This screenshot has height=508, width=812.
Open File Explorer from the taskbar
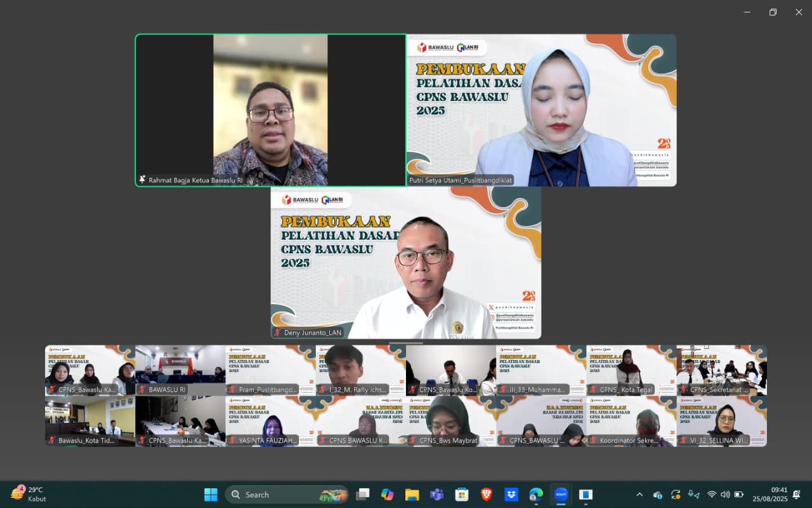pos(412,494)
